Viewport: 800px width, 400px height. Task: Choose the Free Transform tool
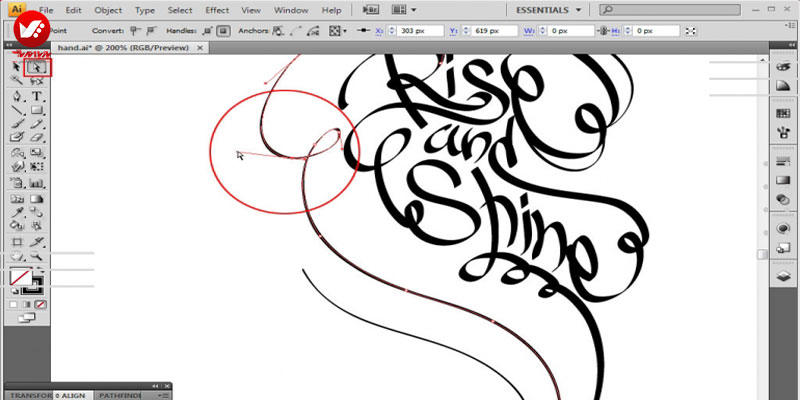[x=37, y=166]
